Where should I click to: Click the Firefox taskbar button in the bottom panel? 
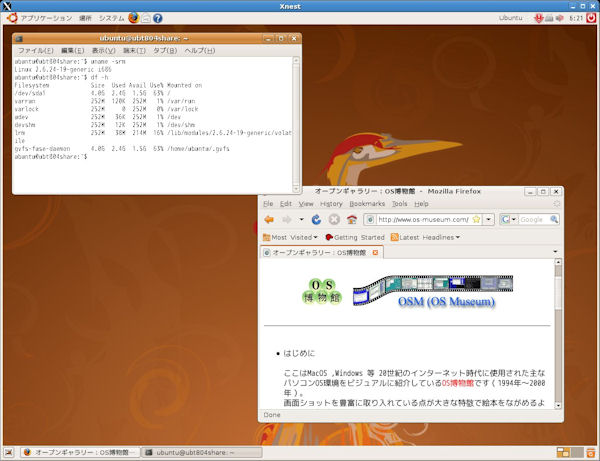pos(80,453)
